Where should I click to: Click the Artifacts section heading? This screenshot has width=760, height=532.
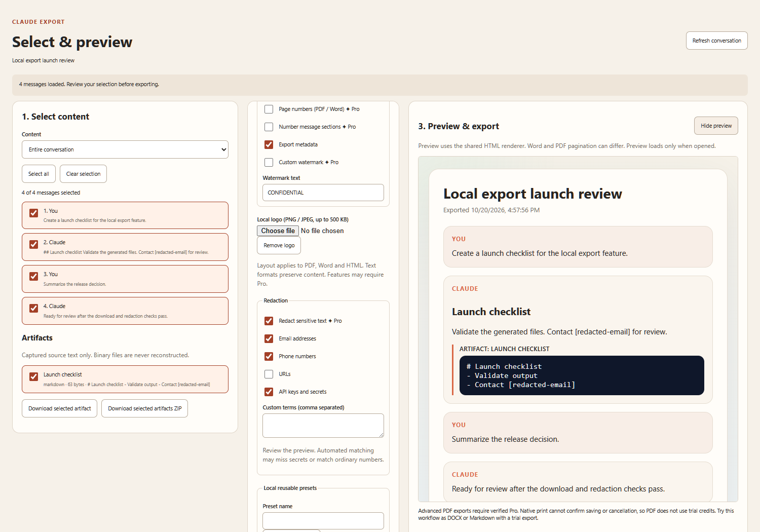click(x=37, y=338)
